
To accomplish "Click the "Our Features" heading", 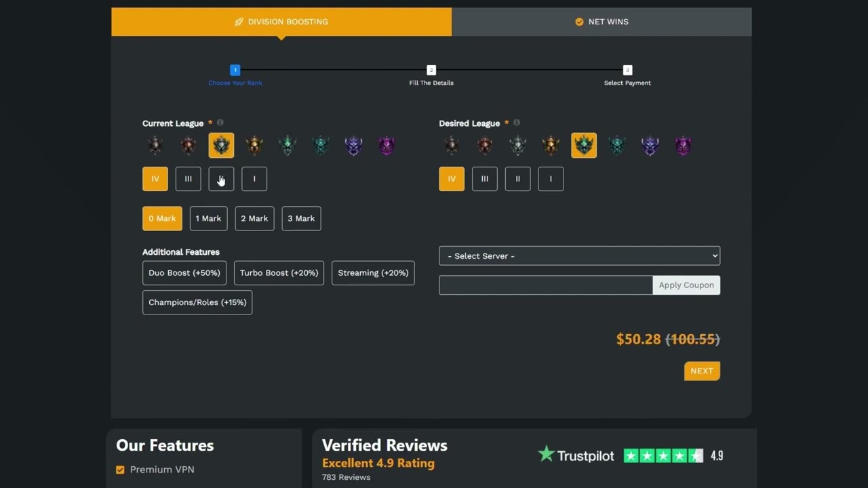I will pos(165,445).
